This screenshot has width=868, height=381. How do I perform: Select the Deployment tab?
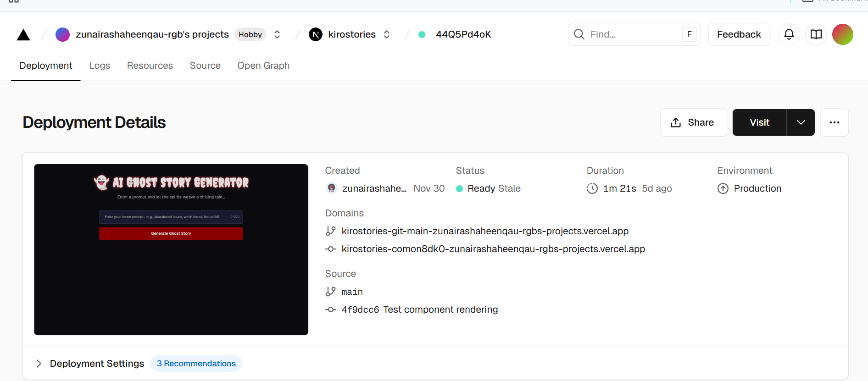pos(46,66)
